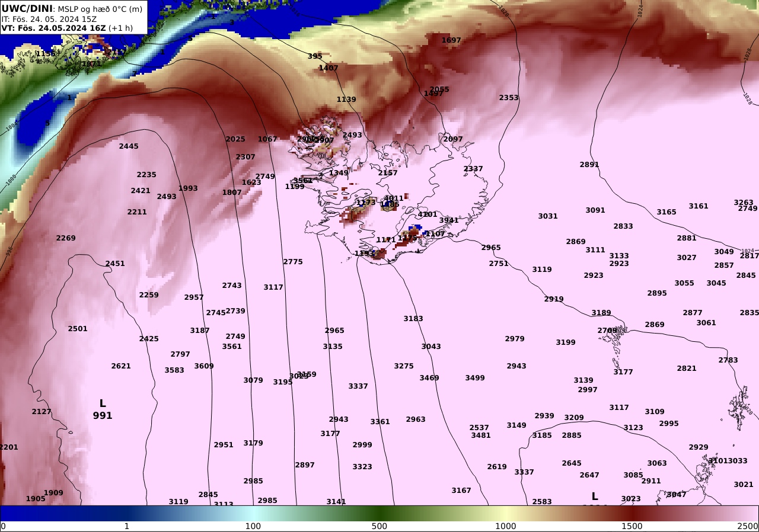Click the height value 3499
This screenshot has height=532, width=759.
click(x=475, y=378)
